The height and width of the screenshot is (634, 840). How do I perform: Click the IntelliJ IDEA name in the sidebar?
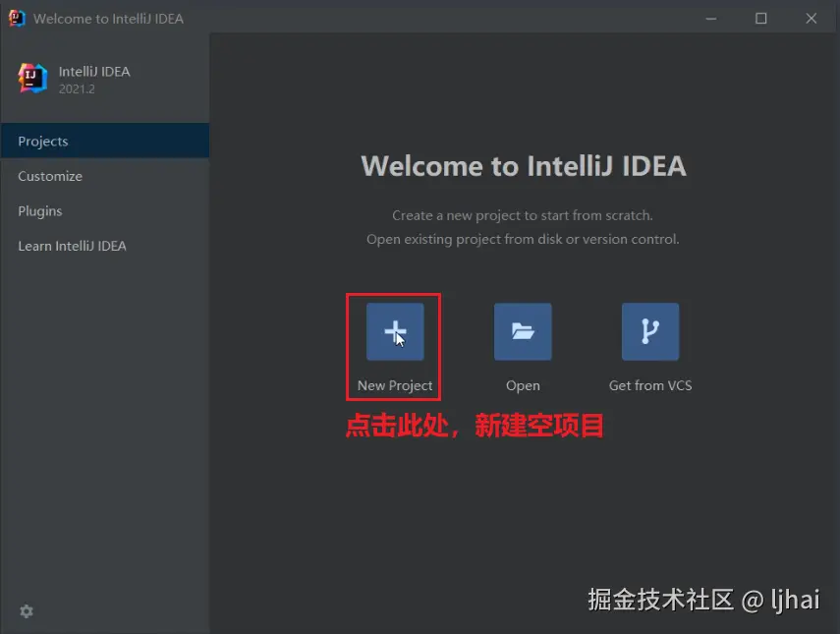coord(94,72)
